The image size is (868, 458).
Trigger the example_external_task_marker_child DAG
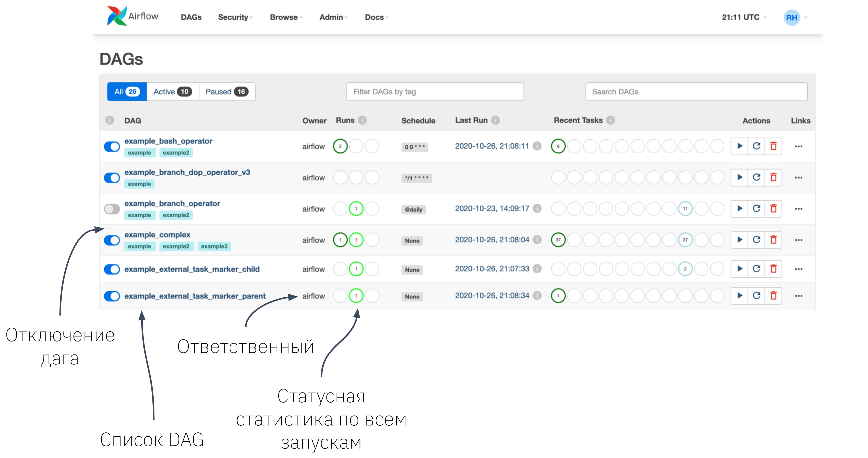pyautogui.click(x=740, y=269)
